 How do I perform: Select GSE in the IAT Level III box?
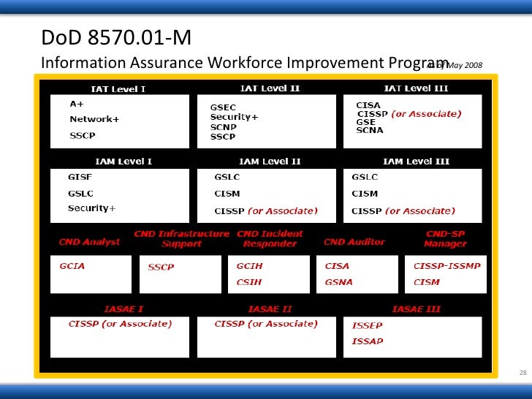365,122
